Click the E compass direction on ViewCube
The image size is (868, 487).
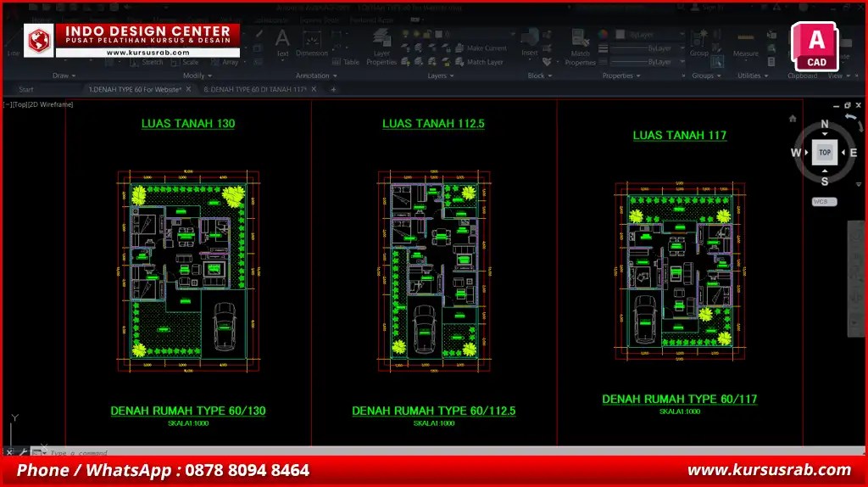coord(853,153)
